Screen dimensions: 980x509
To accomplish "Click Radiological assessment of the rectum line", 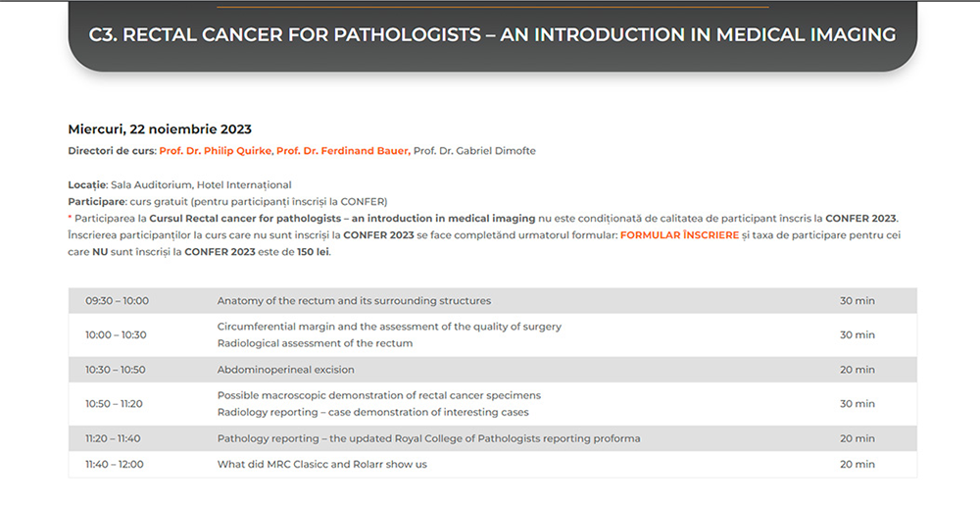I will click(x=315, y=343).
